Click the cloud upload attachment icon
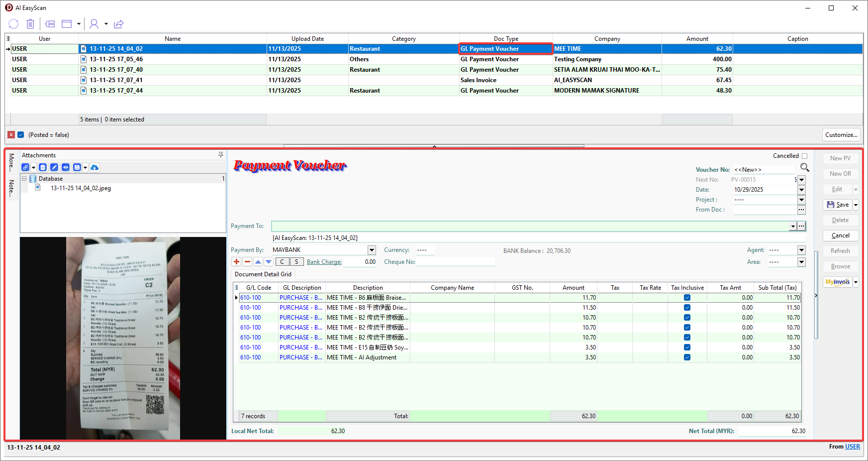Image resolution: width=868 pixels, height=461 pixels. (x=95, y=168)
